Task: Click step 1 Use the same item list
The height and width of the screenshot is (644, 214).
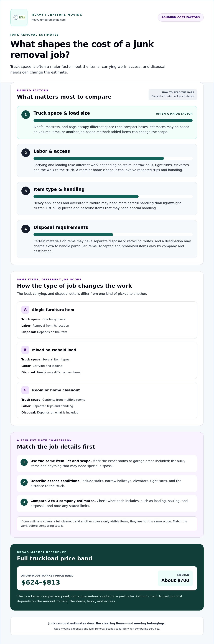Action: coord(107,463)
